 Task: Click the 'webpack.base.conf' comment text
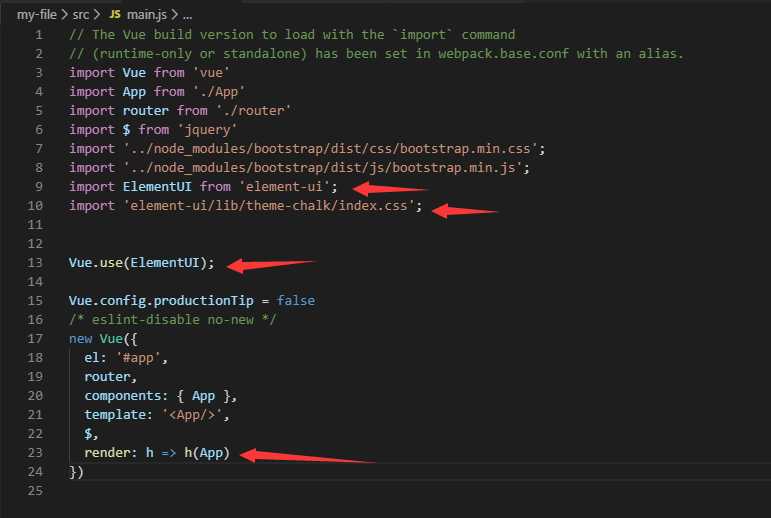pyautogui.click(x=503, y=54)
